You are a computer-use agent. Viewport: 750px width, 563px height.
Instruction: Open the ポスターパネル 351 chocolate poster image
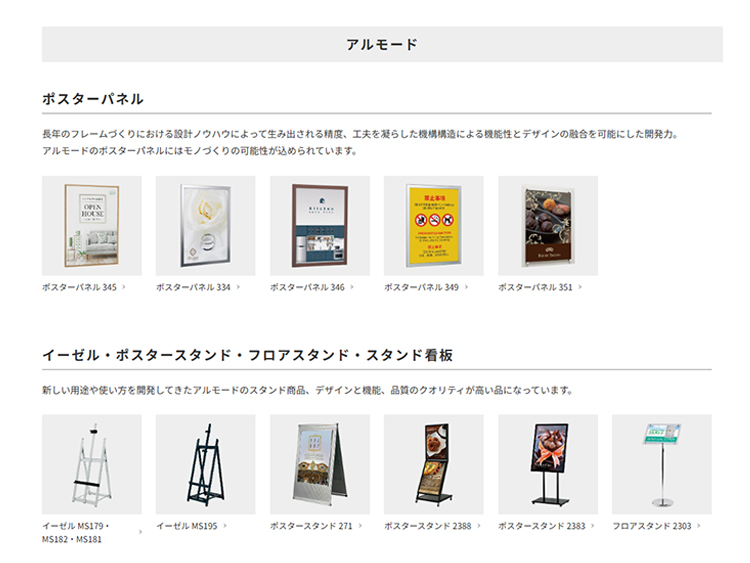tap(547, 225)
